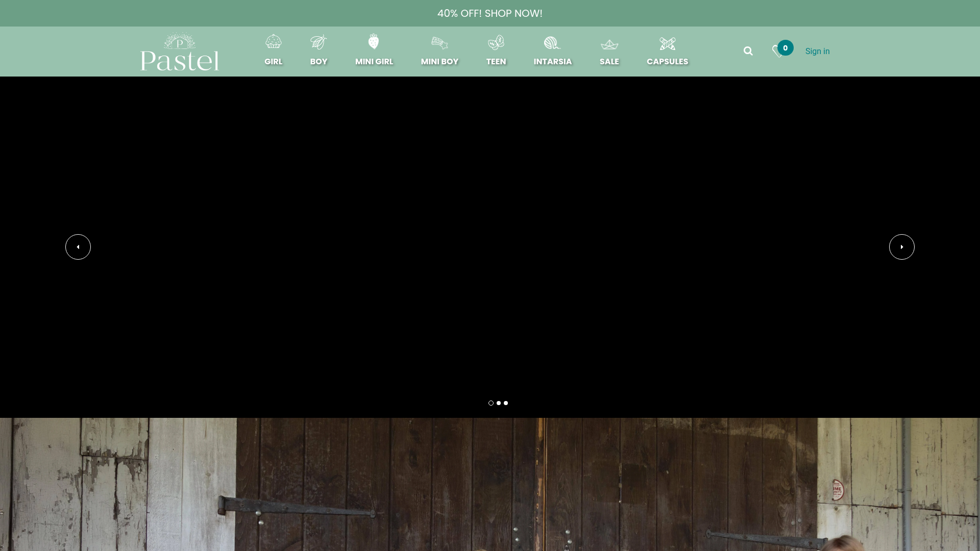Open the search magnifier icon
Screen dimensions: 980x551
tap(748, 51)
